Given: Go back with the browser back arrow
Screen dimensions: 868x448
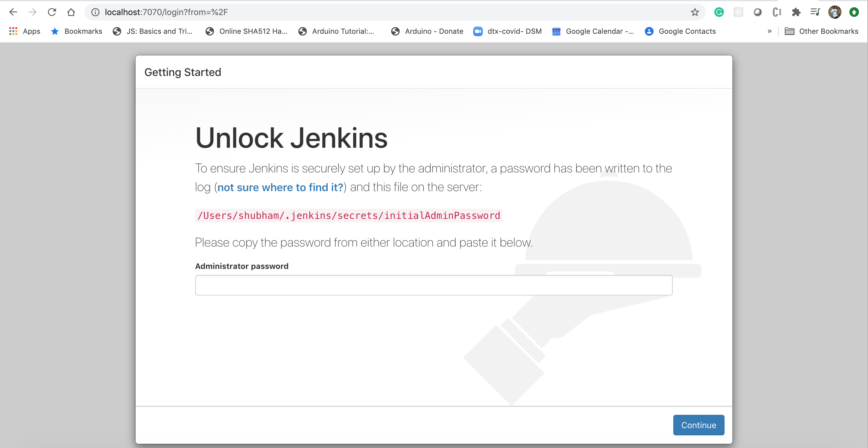Looking at the screenshot, I should [x=13, y=12].
